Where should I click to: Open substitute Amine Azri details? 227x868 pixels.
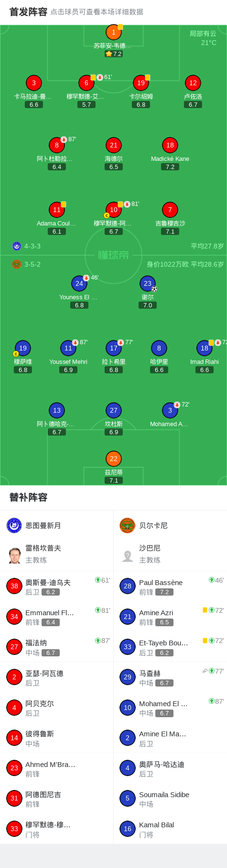[x=170, y=617]
